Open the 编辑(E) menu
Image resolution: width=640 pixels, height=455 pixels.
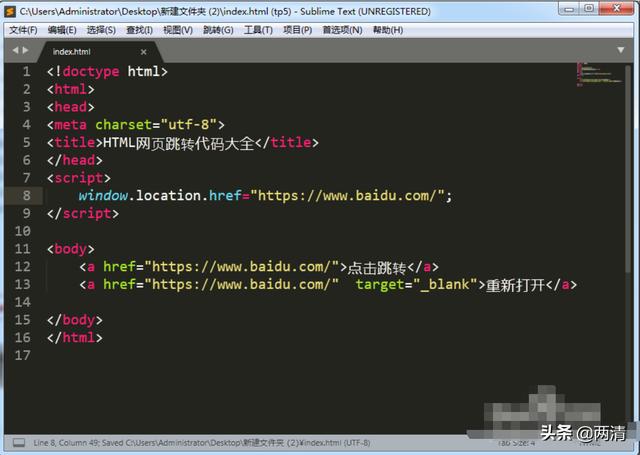coord(62,30)
